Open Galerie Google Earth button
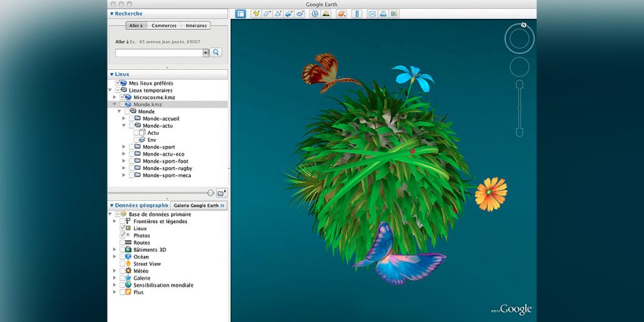The image size is (644, 322). pyautogui.click(x=199, y=206)
